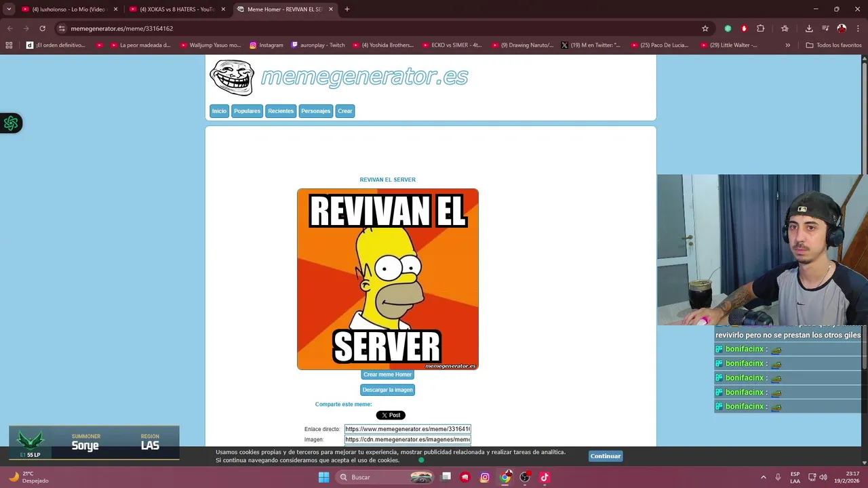Open TikTok from the taskbar
868x488 pixels.
544,477
